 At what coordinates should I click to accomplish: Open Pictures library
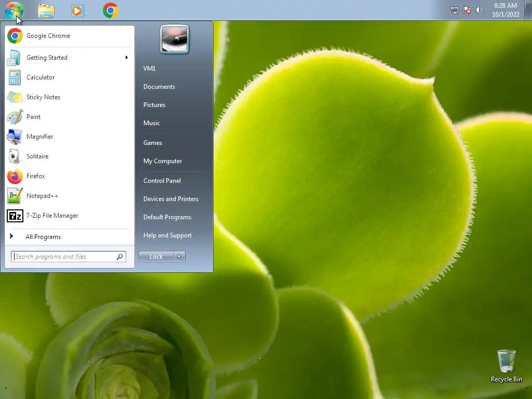click(154, 105)
